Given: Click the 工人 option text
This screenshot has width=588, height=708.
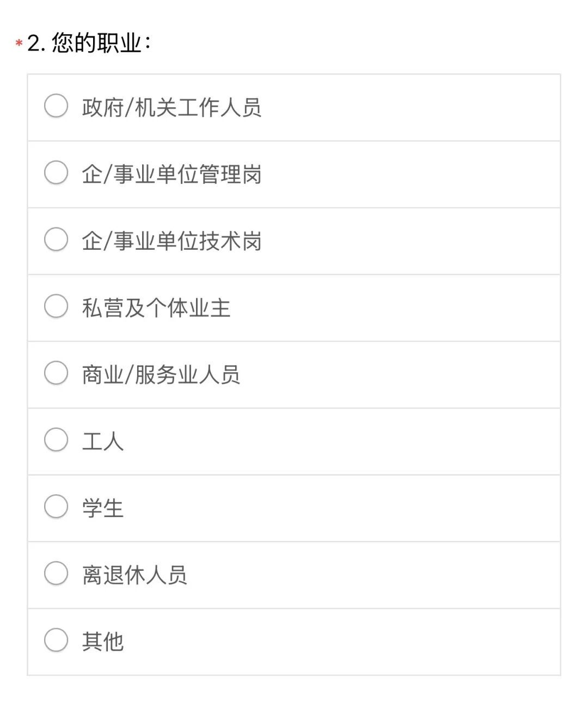Looking at the screenshot, I should (103, 441).
